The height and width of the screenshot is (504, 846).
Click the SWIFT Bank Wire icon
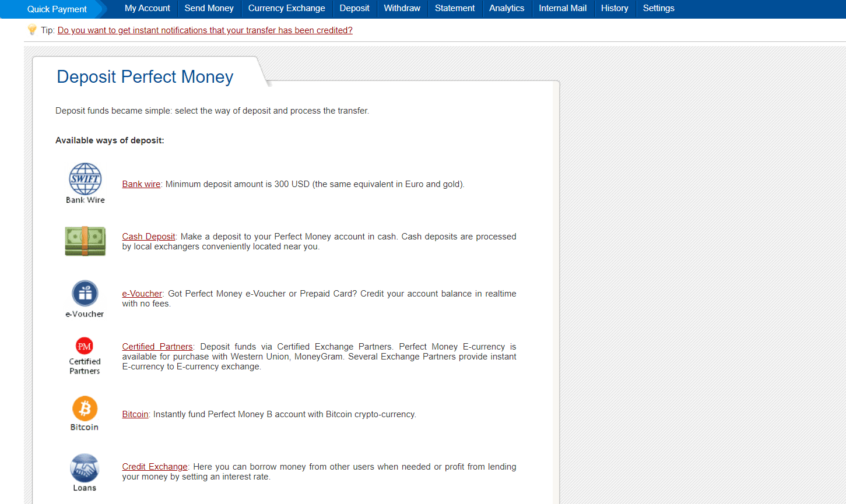(x=85, y=179)
